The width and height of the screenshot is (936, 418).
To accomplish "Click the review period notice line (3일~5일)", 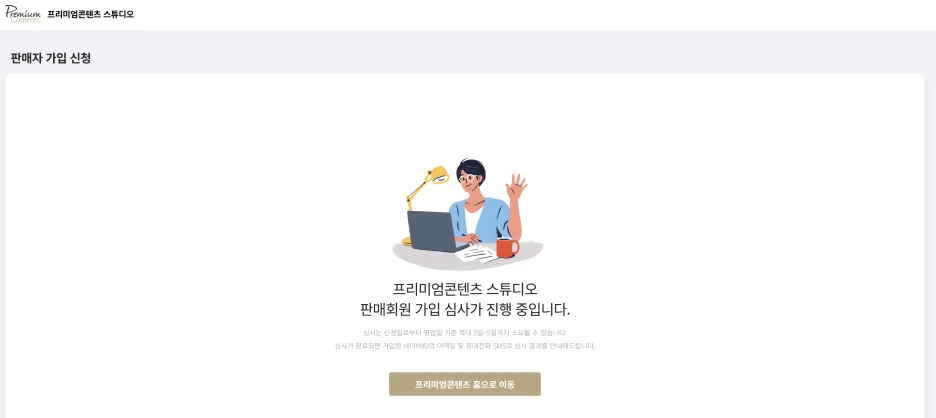I will (465, 333).
